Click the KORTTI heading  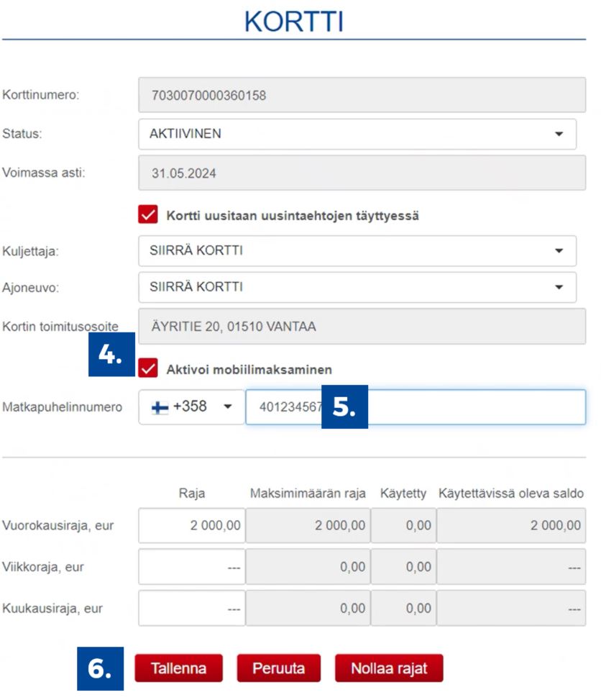(294, 21)
